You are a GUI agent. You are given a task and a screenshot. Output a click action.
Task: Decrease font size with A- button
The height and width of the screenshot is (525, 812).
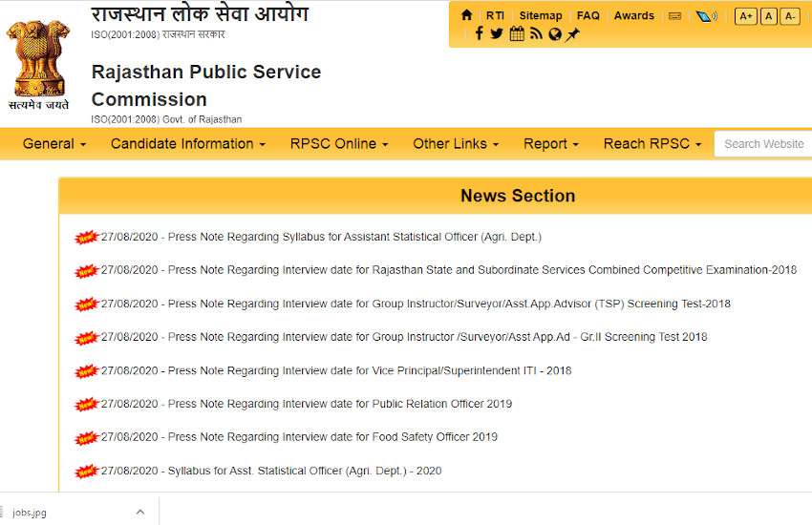click(790, 16)
